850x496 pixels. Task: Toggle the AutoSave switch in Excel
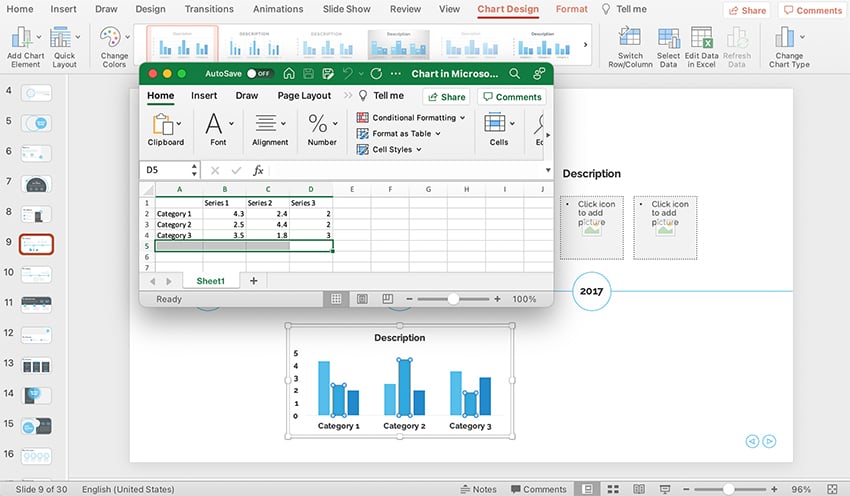click(x=260, y=74)
